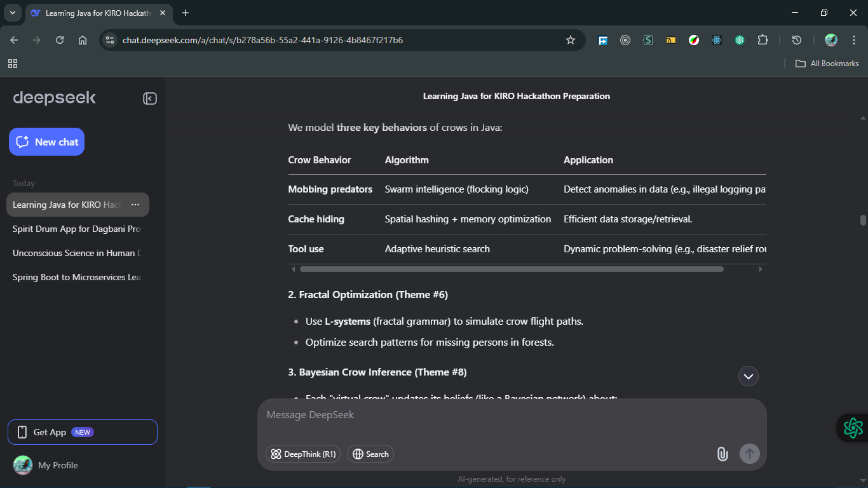Open ChatGPT extension in toolbar
The width and height of the screenshot is (868, 488).
[x=740, y=40]
